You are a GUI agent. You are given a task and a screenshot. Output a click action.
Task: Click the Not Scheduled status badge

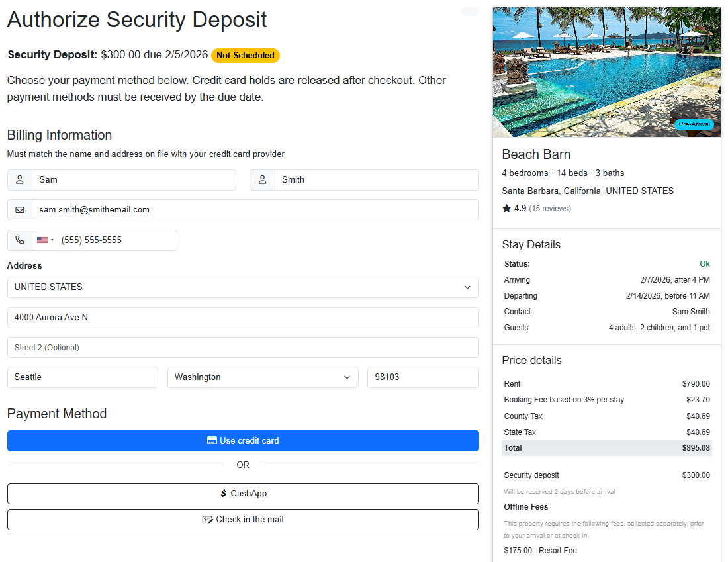click(x=246, y=56)
